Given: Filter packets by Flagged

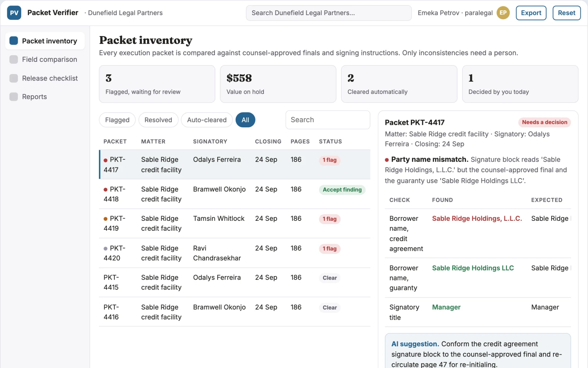Looking at the screenshot, I should tap(117, 120).
